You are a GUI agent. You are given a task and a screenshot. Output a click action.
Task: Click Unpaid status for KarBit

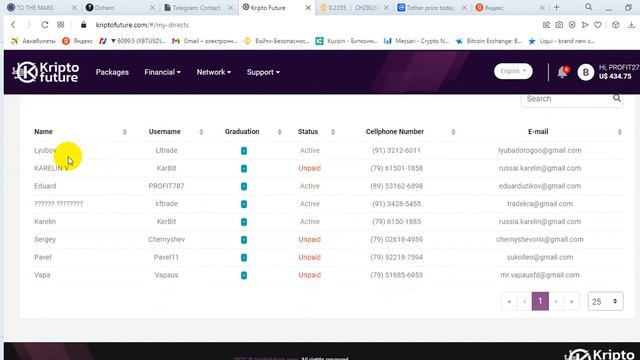click(x=309, y=168)
